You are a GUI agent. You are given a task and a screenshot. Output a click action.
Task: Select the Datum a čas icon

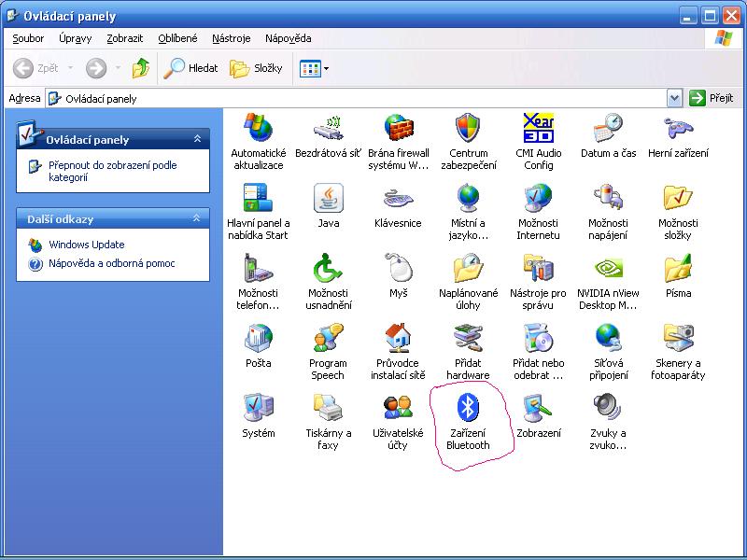[x=608, y=128]
